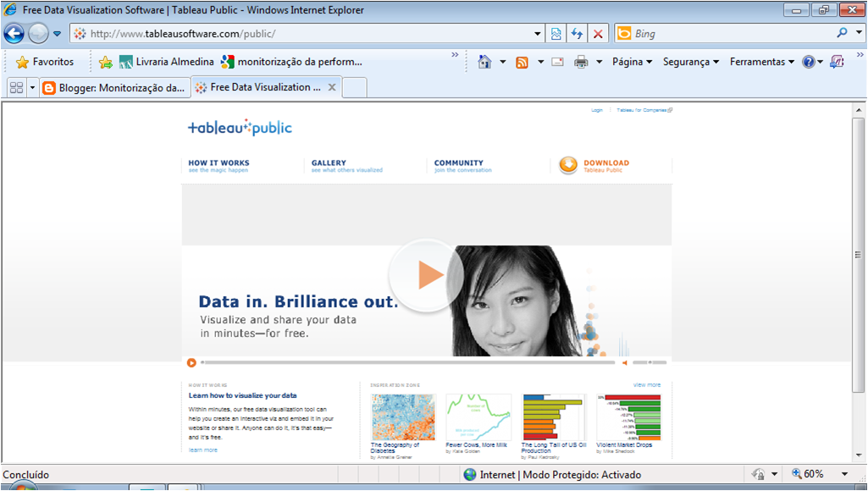Click the Tableau Public logo
This screenshot has width=868, height=491.
[240, 127]
